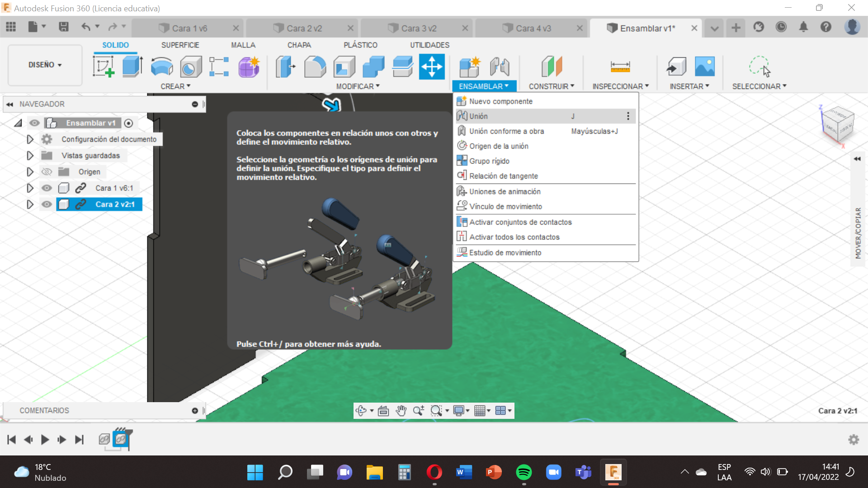Undo the last action
The width and height of the screenshot is (868, 488).
pos(86,27)
